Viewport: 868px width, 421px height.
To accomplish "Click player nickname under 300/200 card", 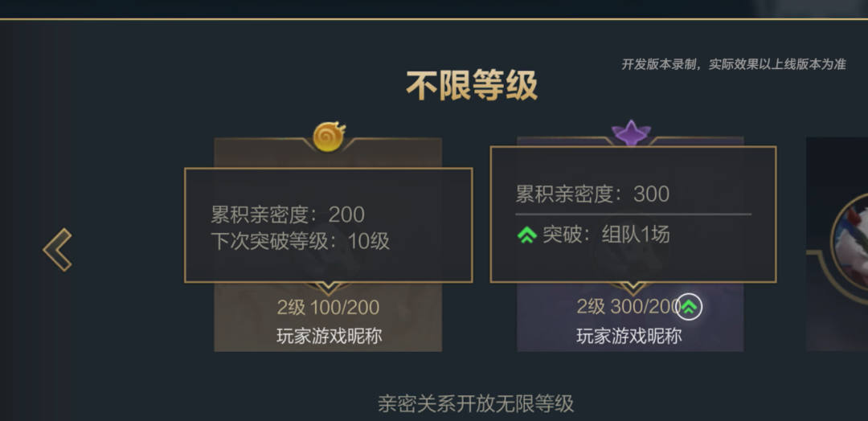I will tap(628, 336).
